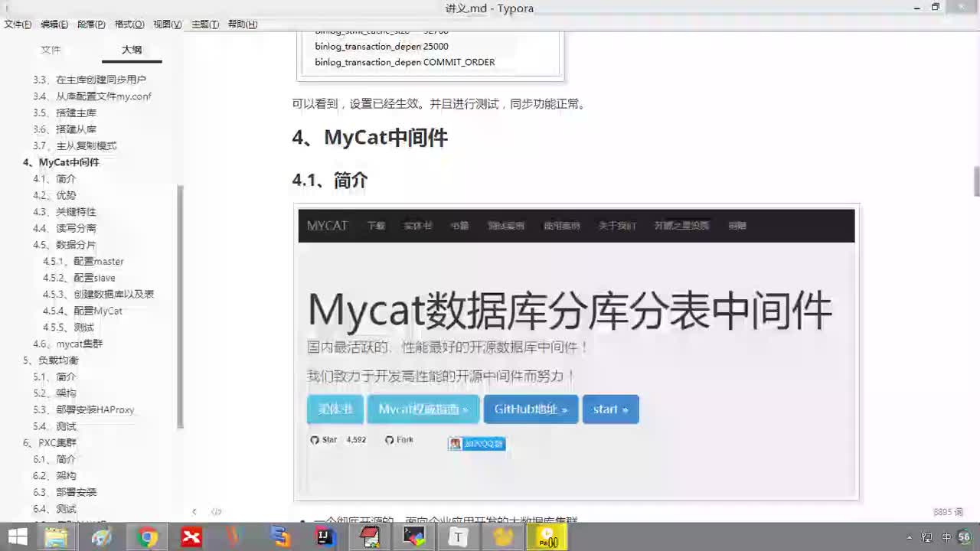Go to outline heading 6、PXC集群

pos(49,442)
